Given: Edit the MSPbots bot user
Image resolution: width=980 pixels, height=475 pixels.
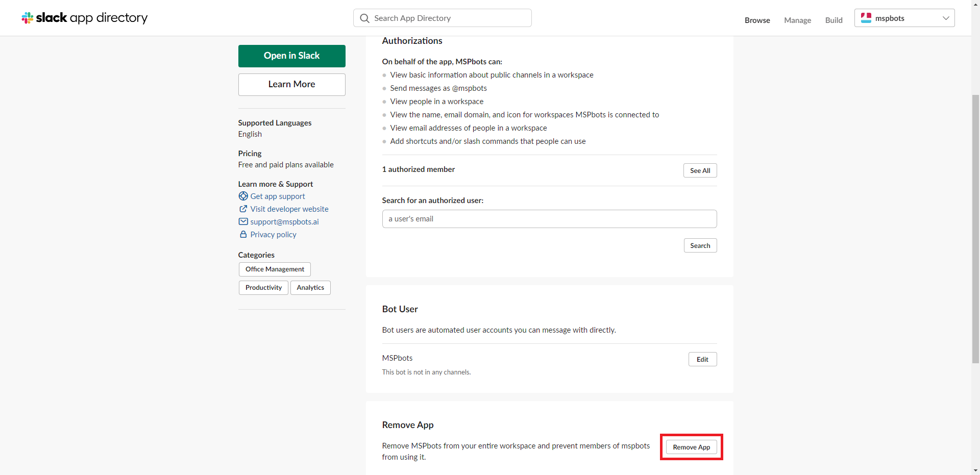Looking at the screenshot, I should click(702, 359).
